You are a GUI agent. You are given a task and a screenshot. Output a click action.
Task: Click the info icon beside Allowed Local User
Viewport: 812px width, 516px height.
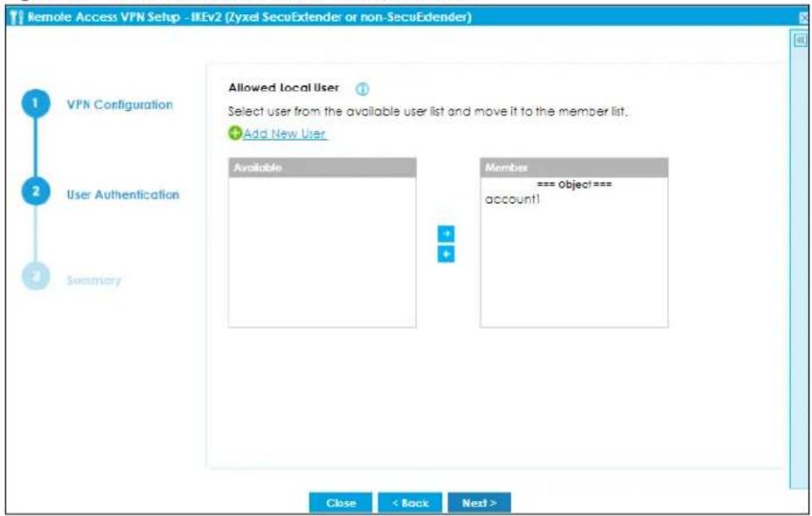click(x=362, y=89)
